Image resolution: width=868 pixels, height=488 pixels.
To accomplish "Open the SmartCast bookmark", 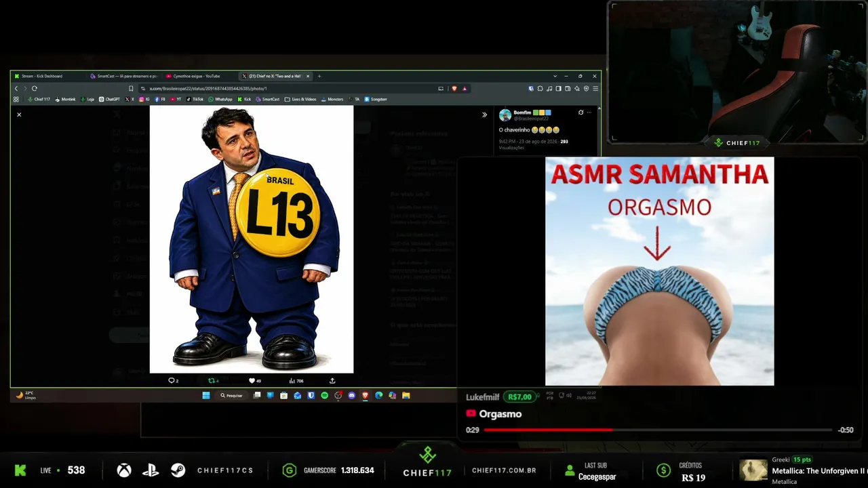I will click(268, 99).
